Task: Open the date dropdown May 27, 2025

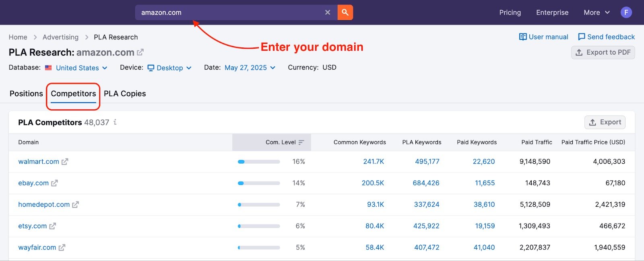Action: (x=250, y=68)
